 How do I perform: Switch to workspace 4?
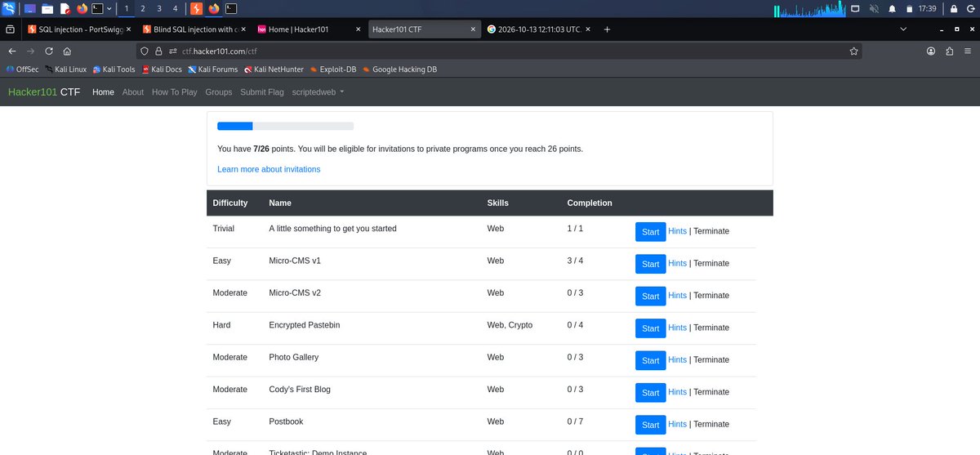pyautogui.click(x=175, y=8)
